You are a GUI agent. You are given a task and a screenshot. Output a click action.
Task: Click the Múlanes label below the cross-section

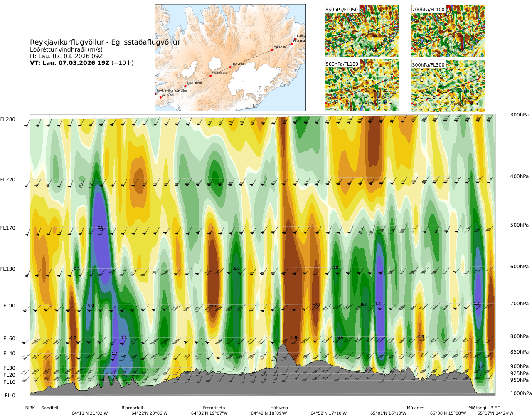coord(416,408)
